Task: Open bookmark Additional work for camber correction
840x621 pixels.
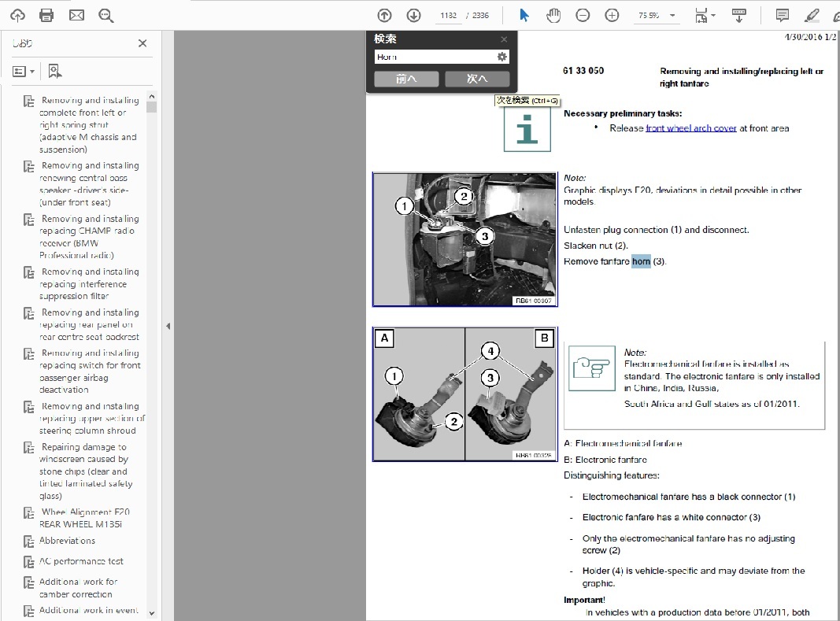Action: (x=78, y=588)
